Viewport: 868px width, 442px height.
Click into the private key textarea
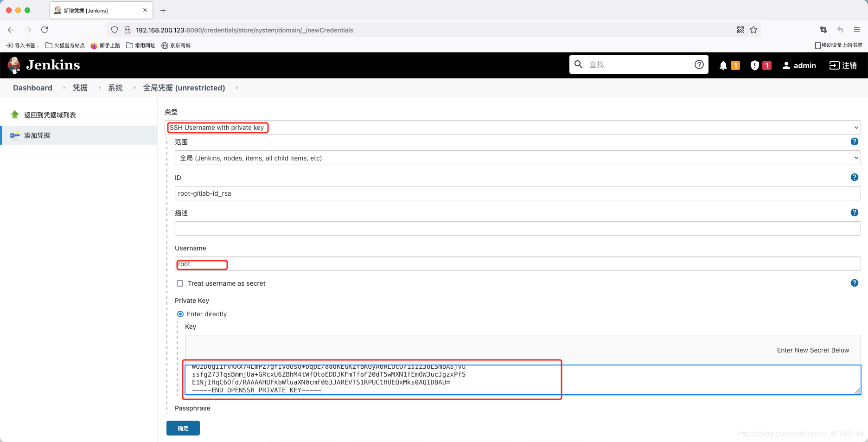coord(523,380)
